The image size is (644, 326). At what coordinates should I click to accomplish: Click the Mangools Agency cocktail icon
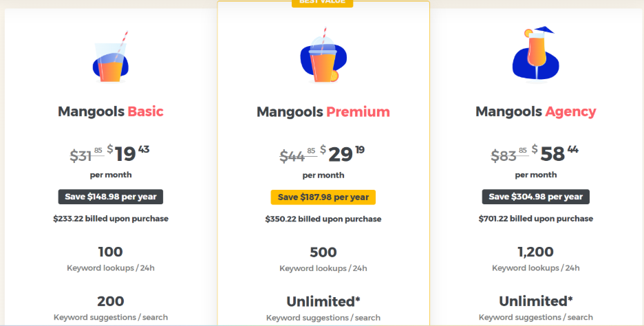[535, 54]
